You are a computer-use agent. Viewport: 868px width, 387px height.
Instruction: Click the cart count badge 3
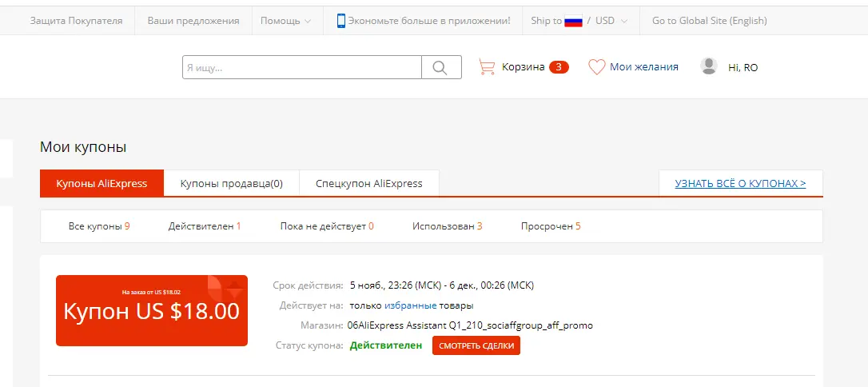(x=559, y=67)
